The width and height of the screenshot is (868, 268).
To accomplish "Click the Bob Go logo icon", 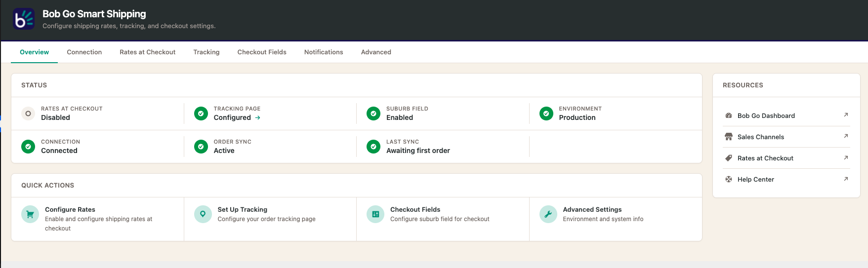I will click(x=24, y=19).
